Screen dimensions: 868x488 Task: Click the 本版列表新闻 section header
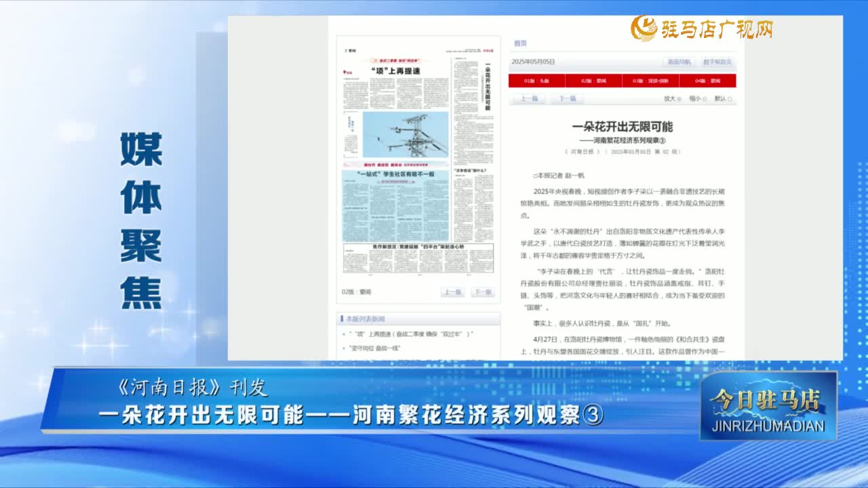click(418, 319)
